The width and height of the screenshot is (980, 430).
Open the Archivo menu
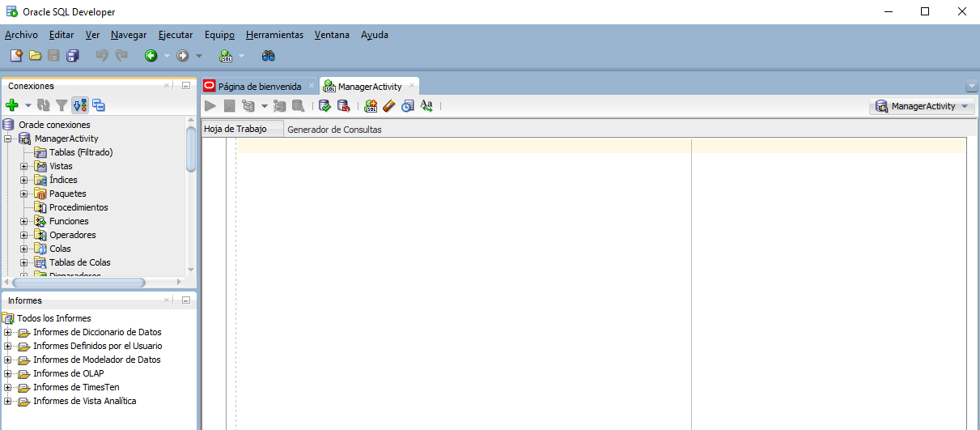(x=21, y=35)
